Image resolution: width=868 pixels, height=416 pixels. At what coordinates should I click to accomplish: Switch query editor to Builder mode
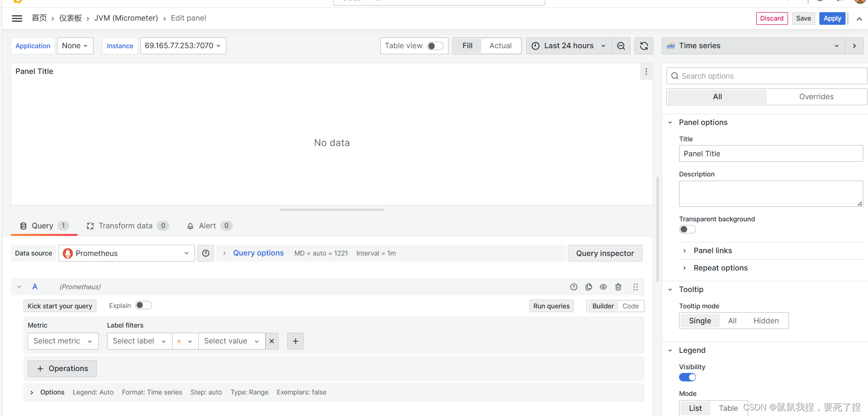click(x=603, y=306)
